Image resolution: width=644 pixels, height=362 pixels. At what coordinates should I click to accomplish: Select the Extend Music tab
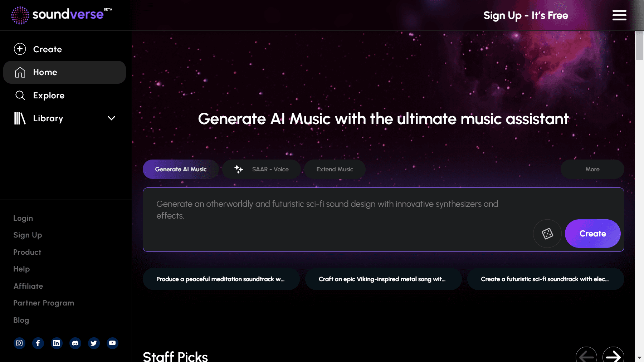[335, 169]
